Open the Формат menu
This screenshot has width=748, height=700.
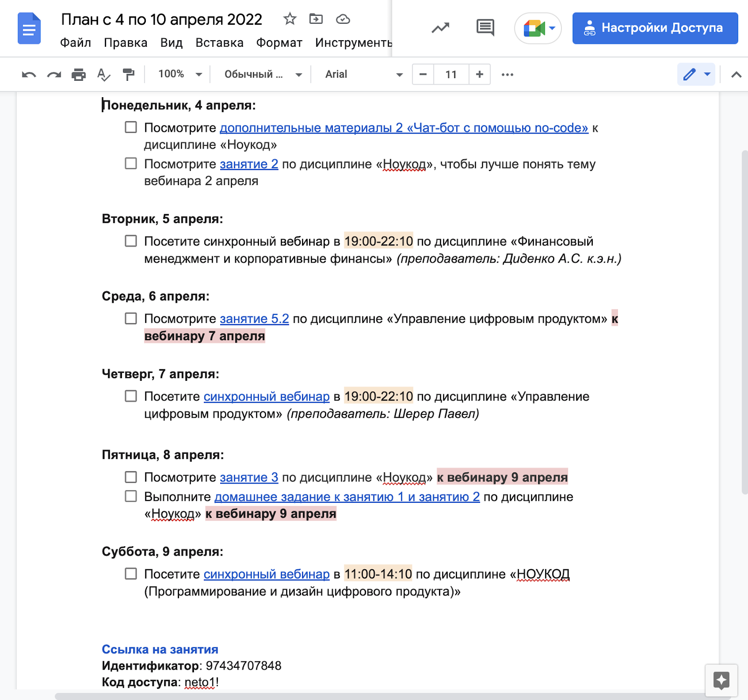279,43
